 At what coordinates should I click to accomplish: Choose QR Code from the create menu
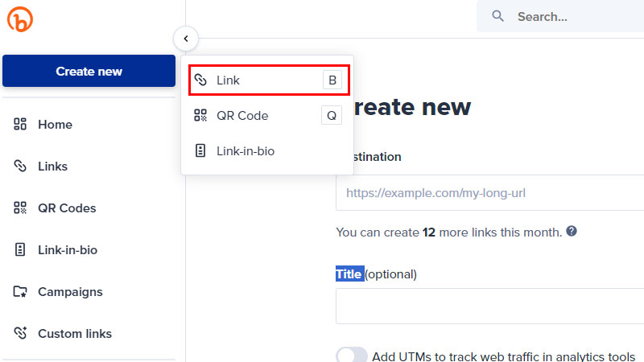[266, 116]
